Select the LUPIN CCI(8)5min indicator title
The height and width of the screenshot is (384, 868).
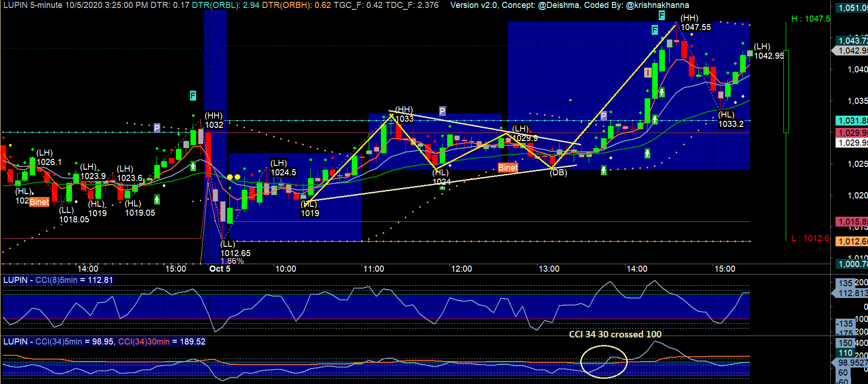(x=58, y=280)
